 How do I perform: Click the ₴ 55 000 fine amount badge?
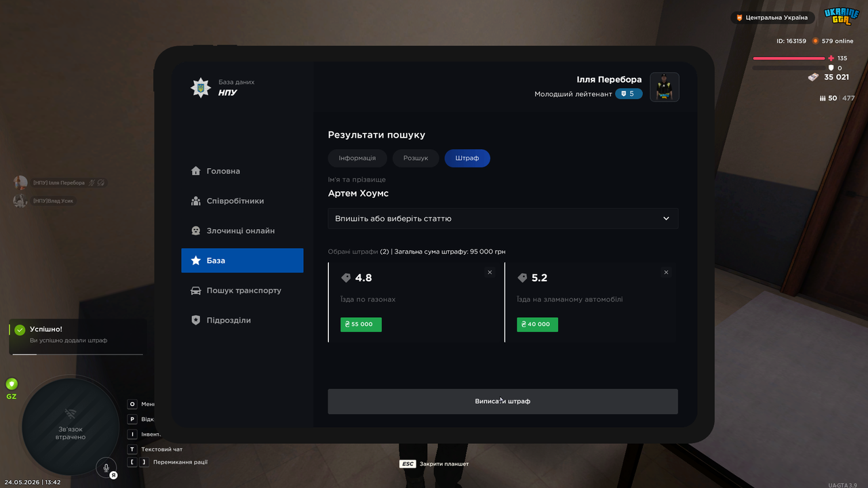coord(361,324)
